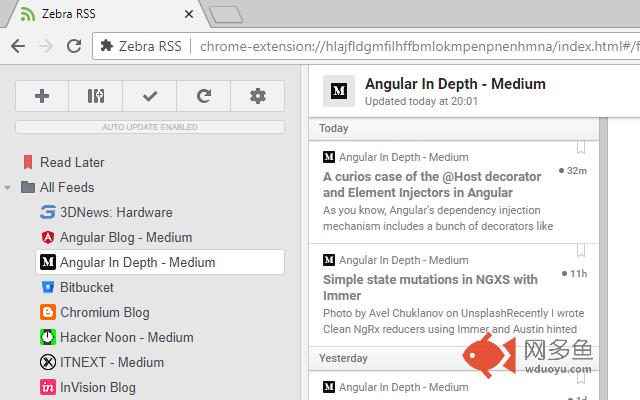
Task: Click the add new feed plus icon
Action: coord(42,96)
